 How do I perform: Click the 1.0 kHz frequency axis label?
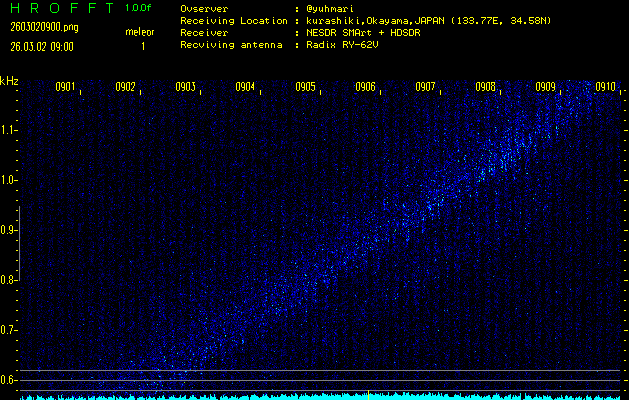9,180
